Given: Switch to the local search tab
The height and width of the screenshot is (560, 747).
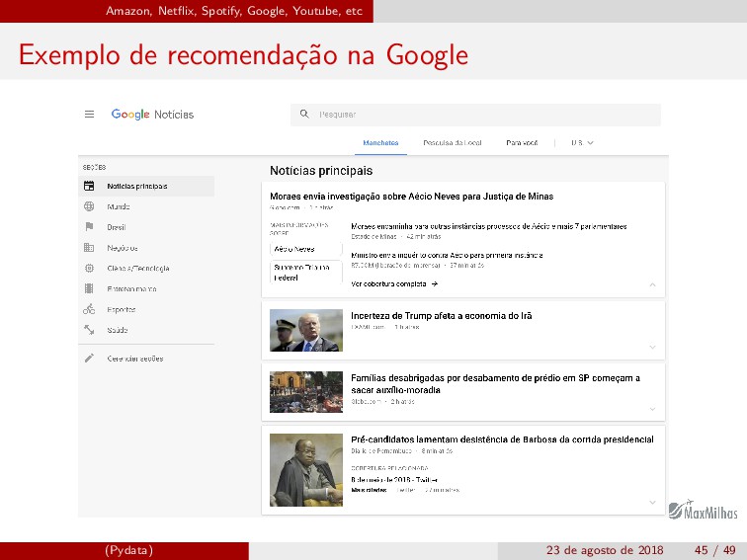Looking at the screenshot, I should pyautogui.click(x=453, y=143).
